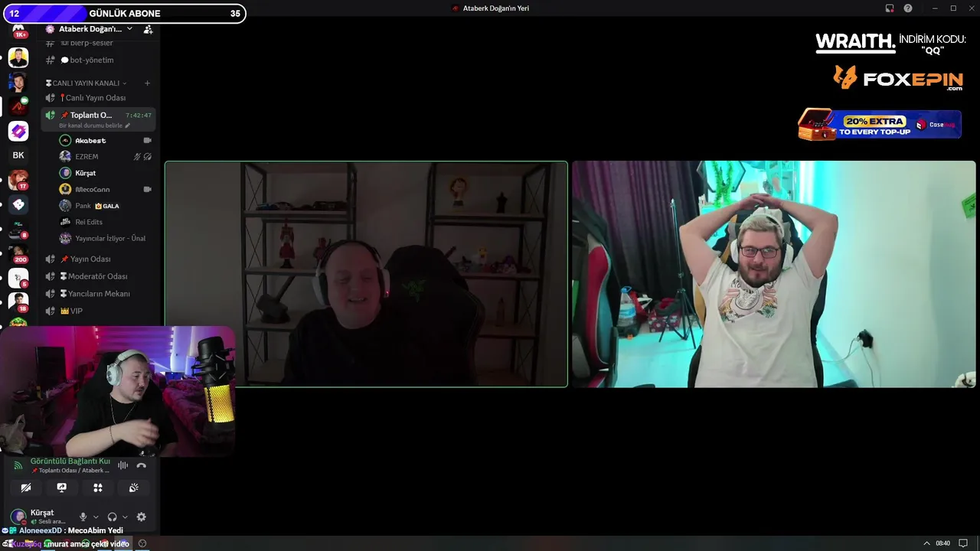Open the server icon with 17 badge
Screen dimensions: 980x551
pos(18,180)
